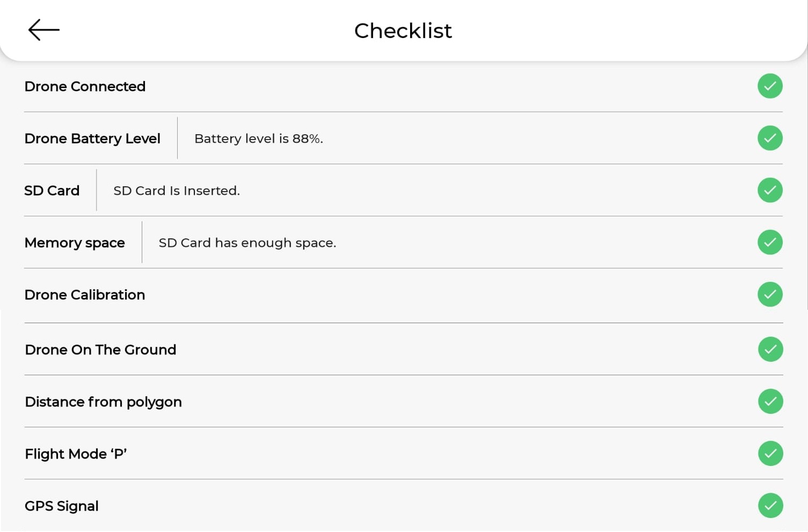Screen dimensions: 808x532
Task: Tap the 'Battery level is 88%' text
Action: 259,139
